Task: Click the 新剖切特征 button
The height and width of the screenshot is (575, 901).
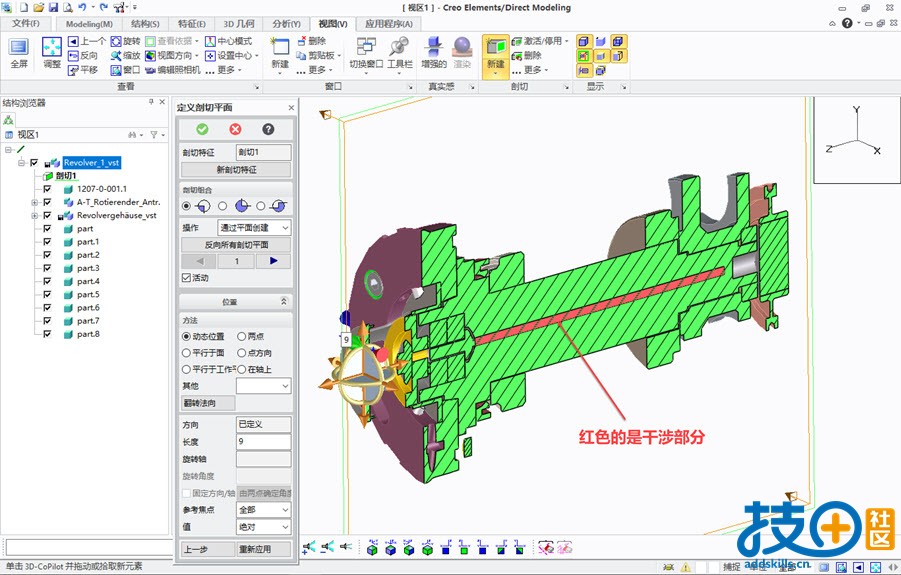Action: pyautogui.click(x=236, y=169)
